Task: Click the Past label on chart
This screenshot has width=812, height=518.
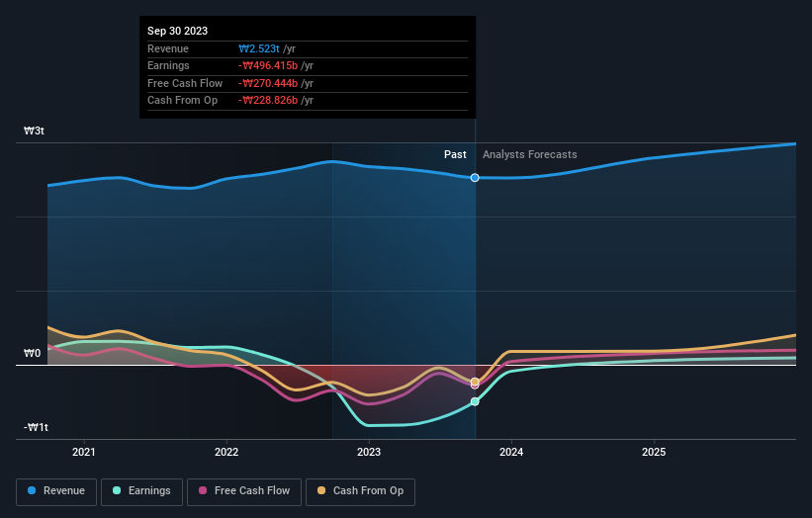Action: coord(455,154)
